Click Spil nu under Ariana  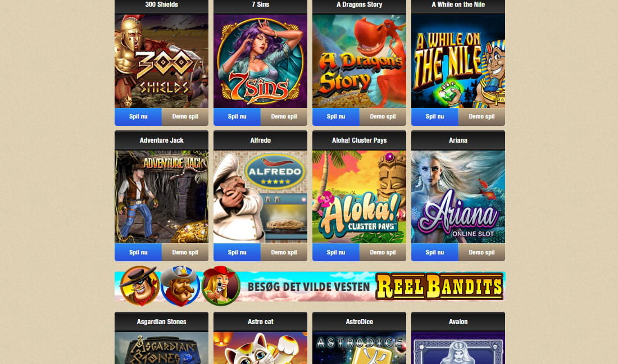[435, 253]
